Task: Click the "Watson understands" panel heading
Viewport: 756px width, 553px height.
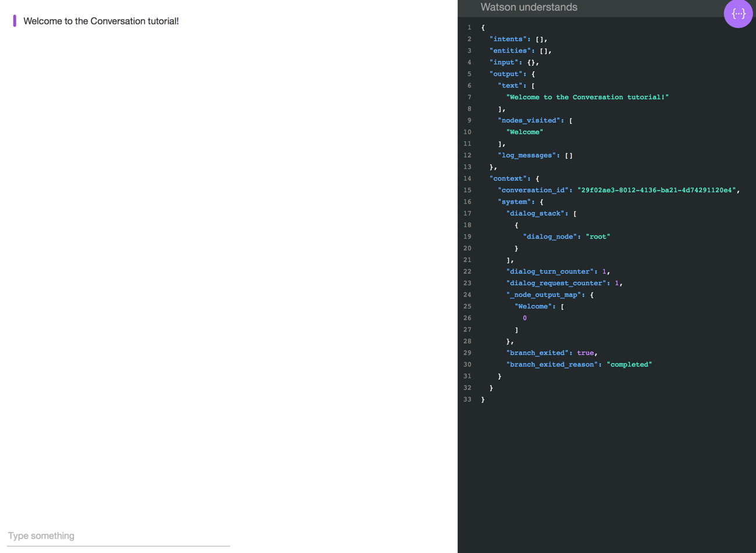Action: 529,7
